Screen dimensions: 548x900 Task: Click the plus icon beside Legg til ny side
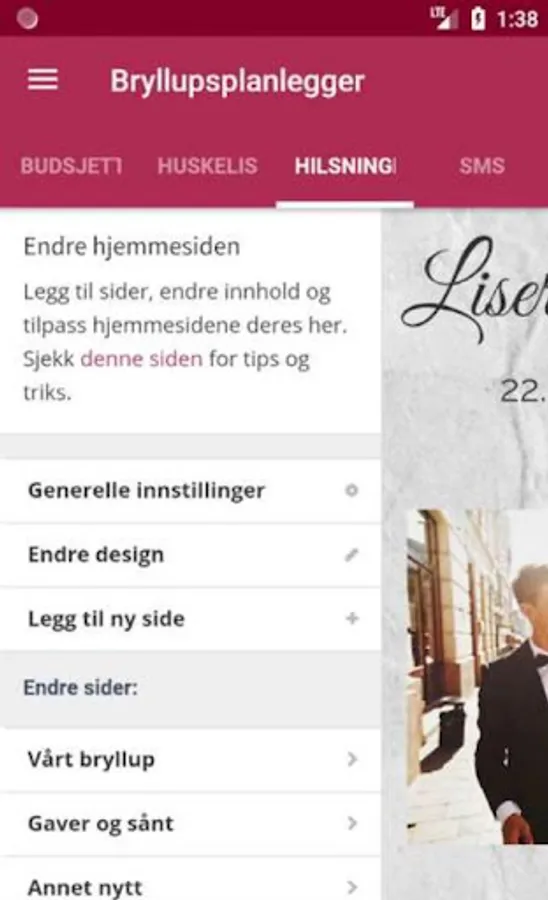(x=352, y=618)
